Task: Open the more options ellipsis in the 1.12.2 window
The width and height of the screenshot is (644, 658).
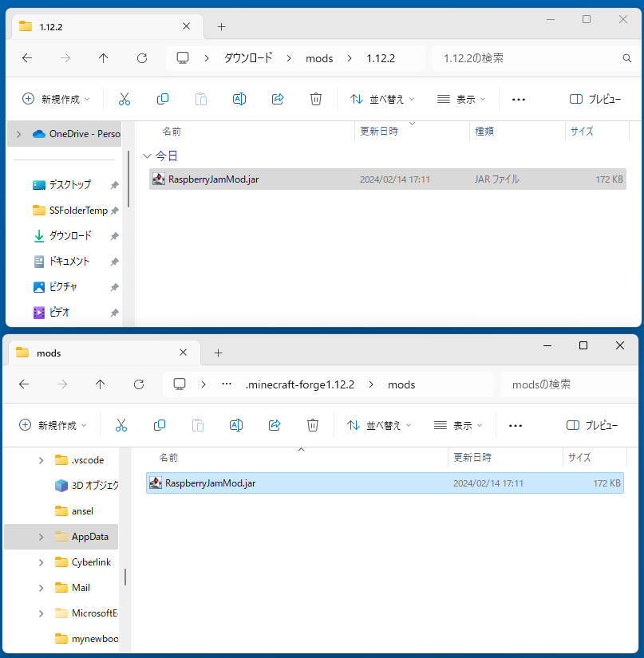Action: click(x=518, y=99)
